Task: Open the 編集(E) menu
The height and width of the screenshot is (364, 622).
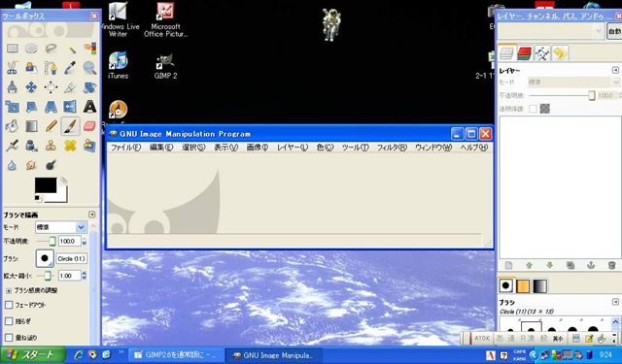Action: (x=161, y=148)
